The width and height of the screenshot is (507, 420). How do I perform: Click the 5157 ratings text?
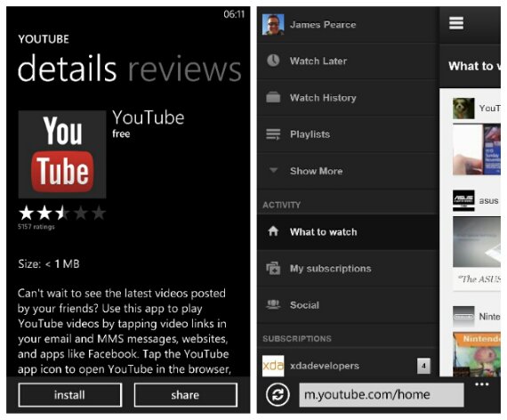(x=36, y=227)
